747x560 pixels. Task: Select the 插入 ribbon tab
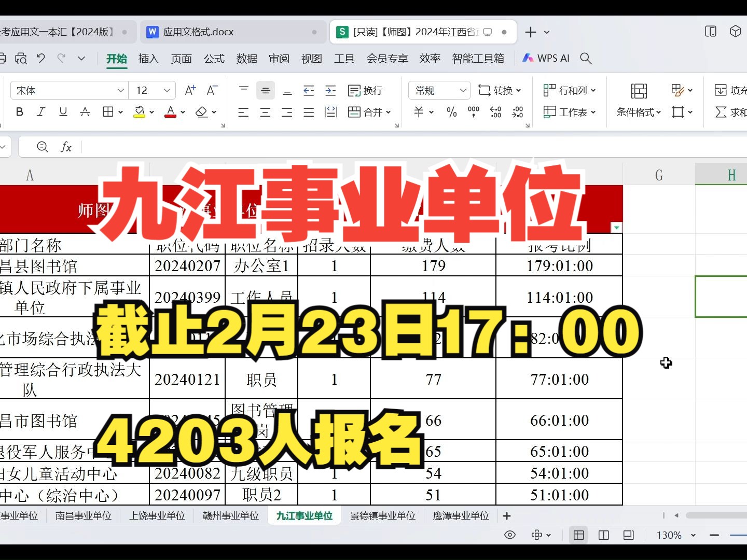(149, 59)
